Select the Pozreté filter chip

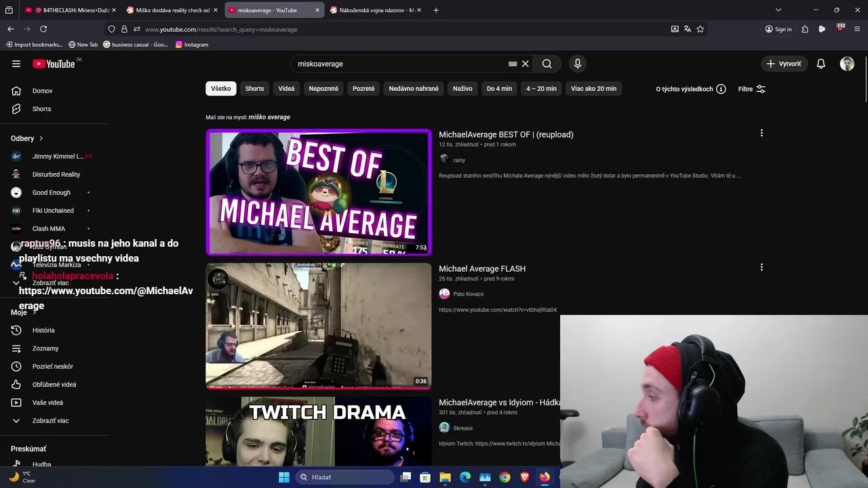click(x=363, y=89)
